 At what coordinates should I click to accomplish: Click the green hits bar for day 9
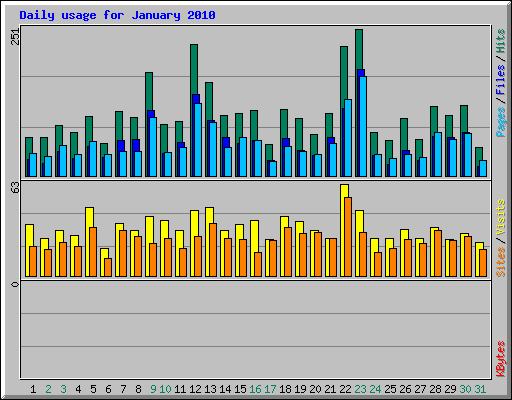point(149,91)
